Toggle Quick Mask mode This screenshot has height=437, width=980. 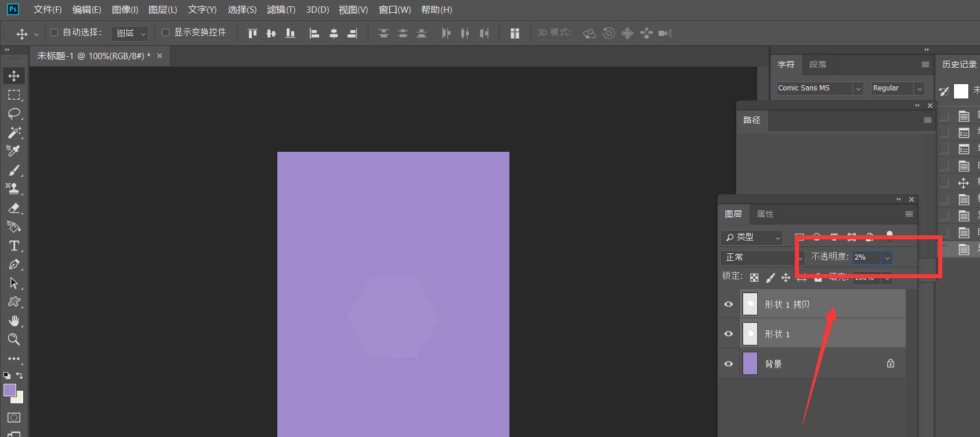coord(14,417)
